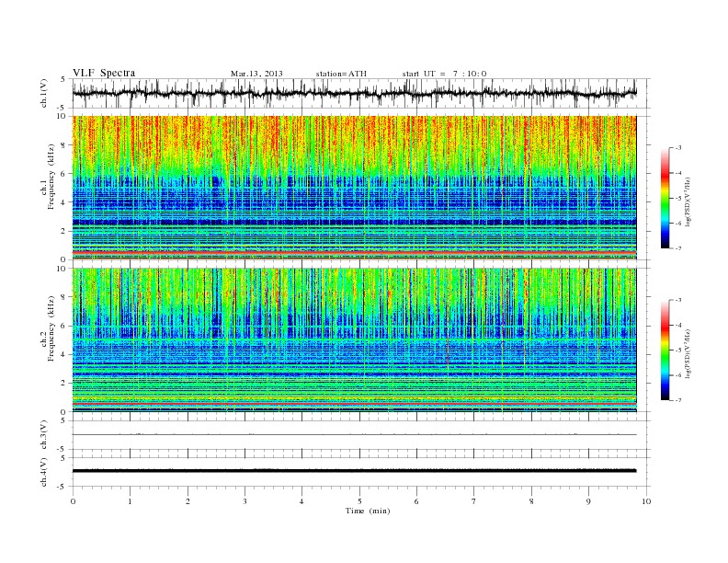Click the upper PSD color scale bar
The height and width of the screenshot is (563, 728).
(665, 199)
